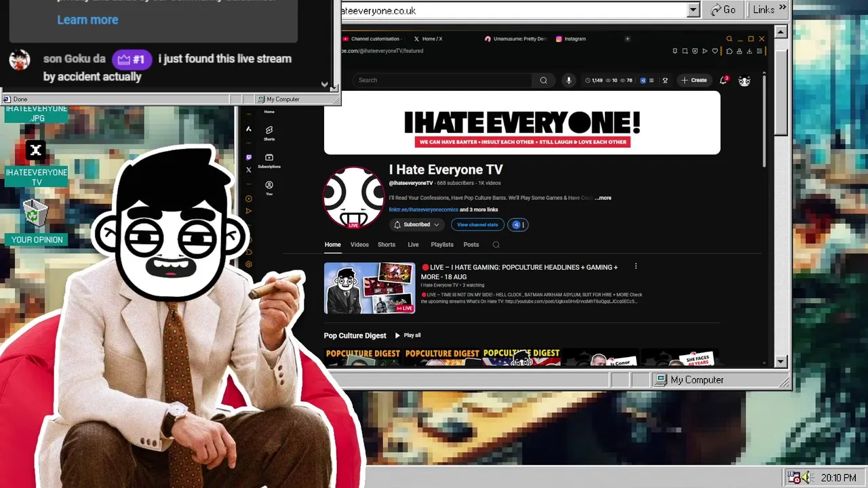Click View channel stats button

pyautogui.click(x=477, y=224)
